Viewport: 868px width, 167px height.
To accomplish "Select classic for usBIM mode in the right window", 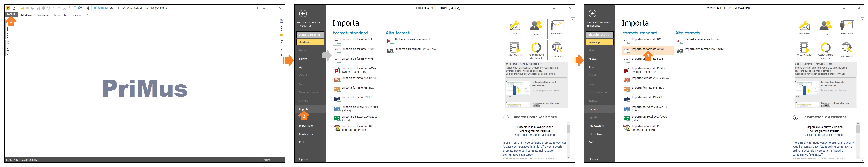I will pyautogui.click(x=599, y=34).
